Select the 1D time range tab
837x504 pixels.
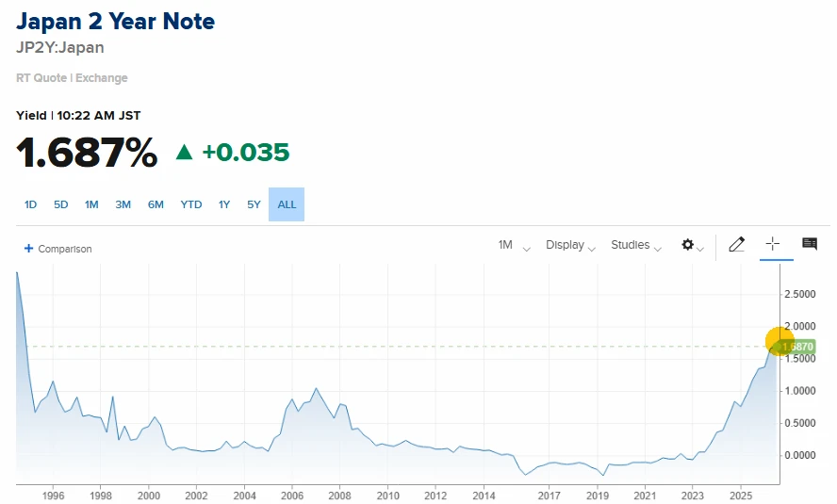point(30,204)
